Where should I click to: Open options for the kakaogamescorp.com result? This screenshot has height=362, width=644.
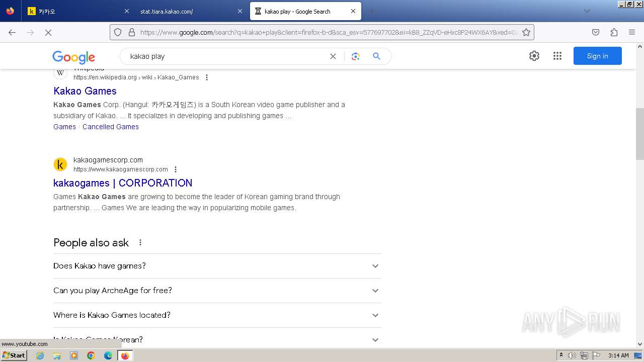[x=176, y=169]
